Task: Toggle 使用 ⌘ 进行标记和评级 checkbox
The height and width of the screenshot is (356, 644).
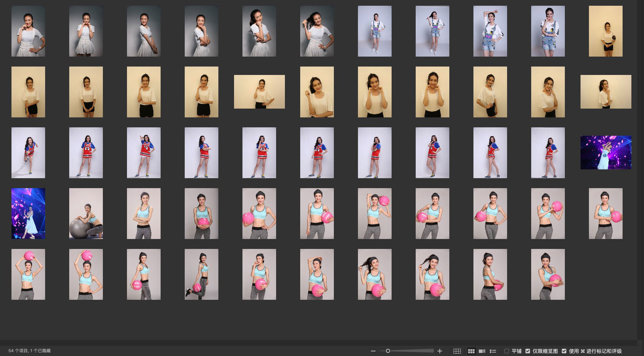Action: point(564,351)
